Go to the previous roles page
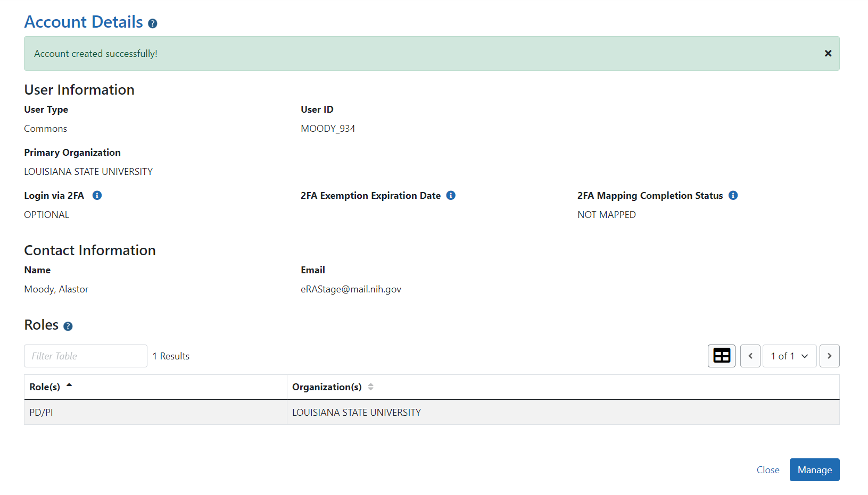Screen dimensions: 868x495 point(750,356)
